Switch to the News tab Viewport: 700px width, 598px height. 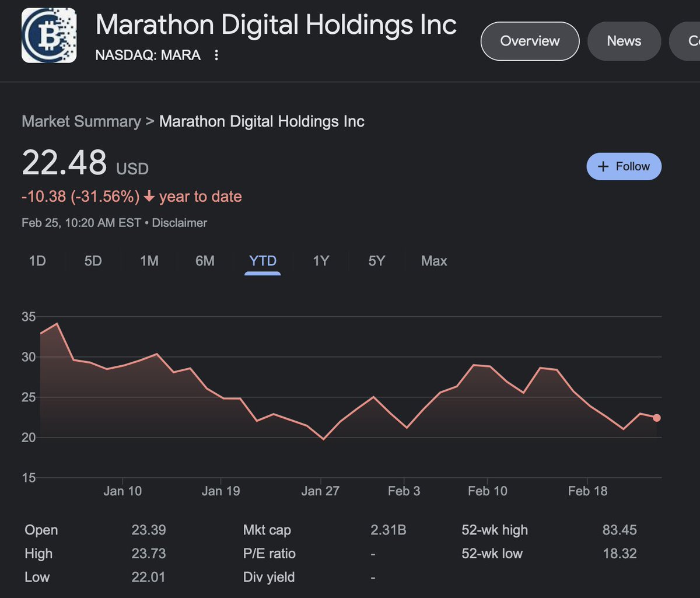[624, 41]
